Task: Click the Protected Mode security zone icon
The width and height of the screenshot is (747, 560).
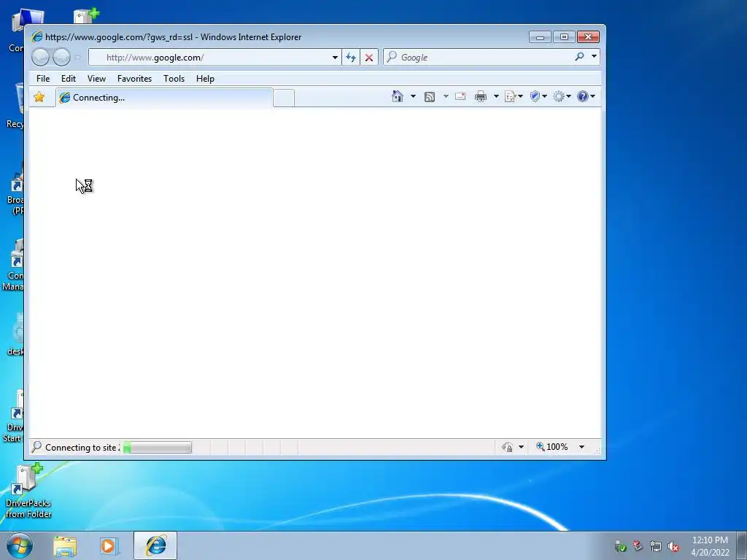Action: tap(507, 447)
